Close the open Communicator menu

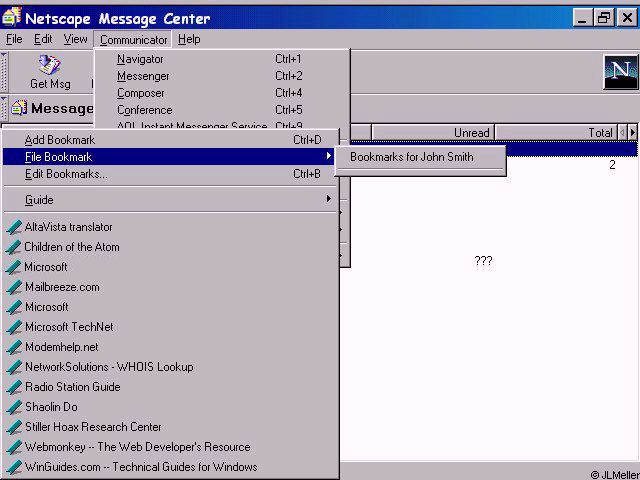[x=133, y=40]
